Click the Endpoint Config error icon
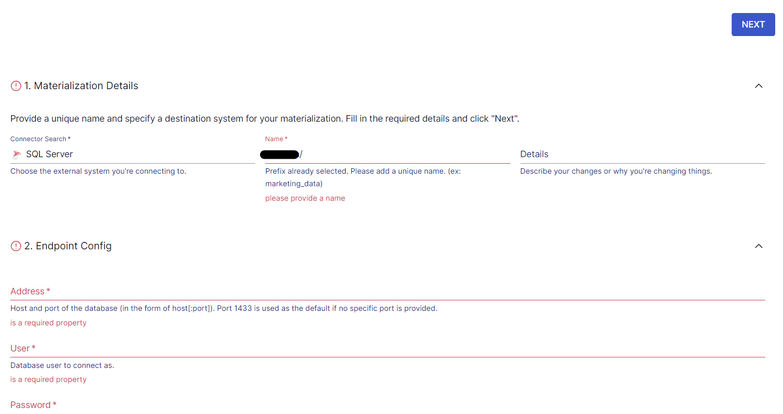This screenshot has width=783, height=414. 16,246
